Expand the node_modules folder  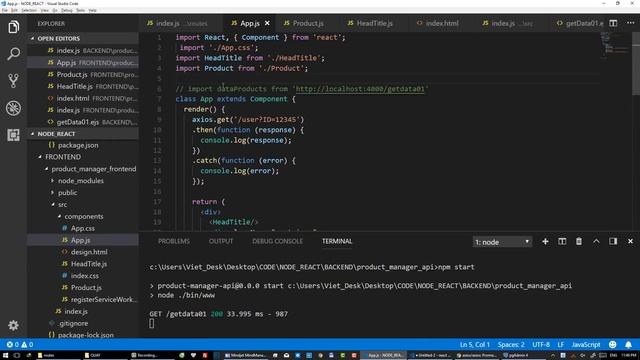click(83, 181)
